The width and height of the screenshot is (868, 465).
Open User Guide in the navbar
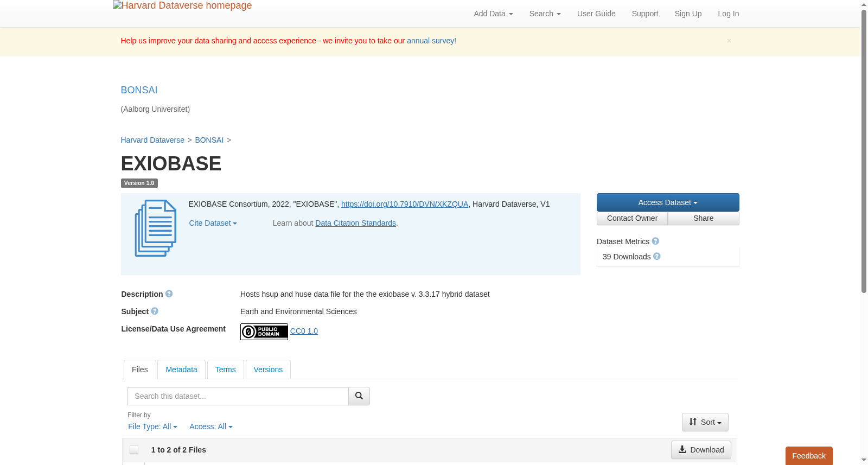(596, 14)
